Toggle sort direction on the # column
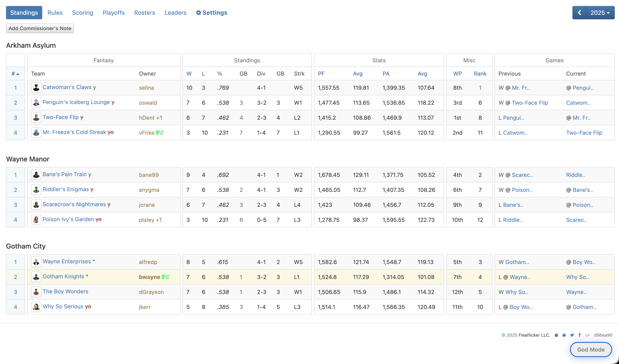Image resolution: width=619 pixels, height=364 pixels. (x=15, y=73)
